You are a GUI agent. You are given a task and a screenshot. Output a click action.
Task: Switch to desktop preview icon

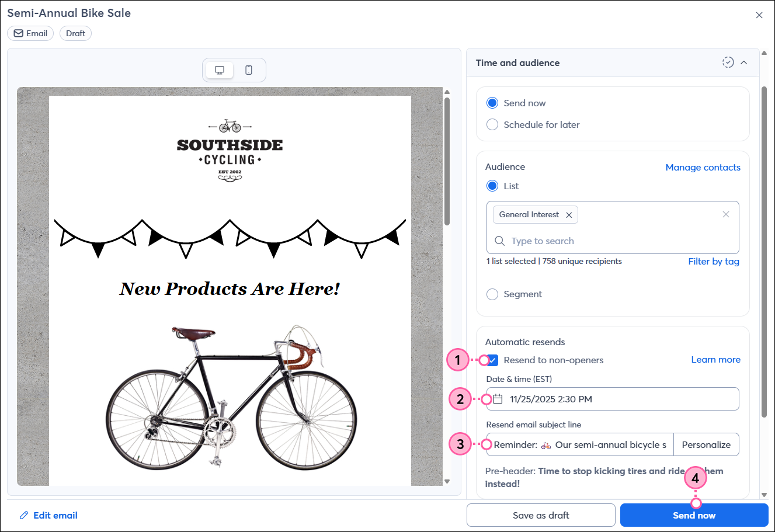point(220,70)
